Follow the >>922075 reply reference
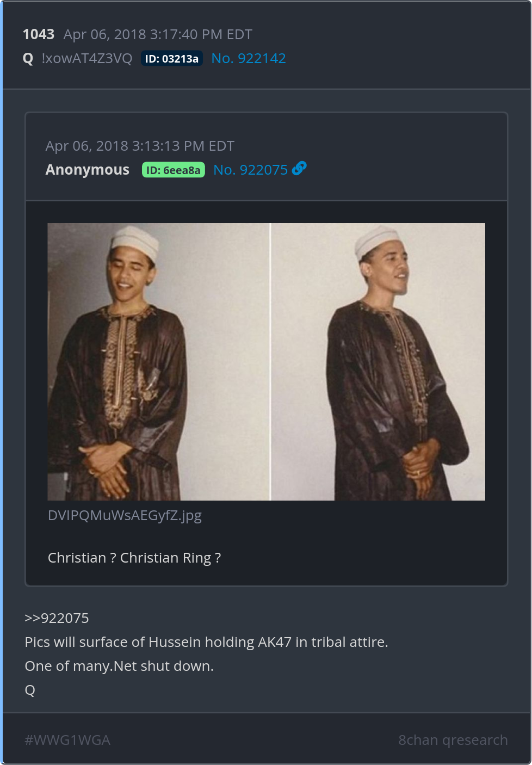This screenshot has width=532, height=765. click(57, 618)
